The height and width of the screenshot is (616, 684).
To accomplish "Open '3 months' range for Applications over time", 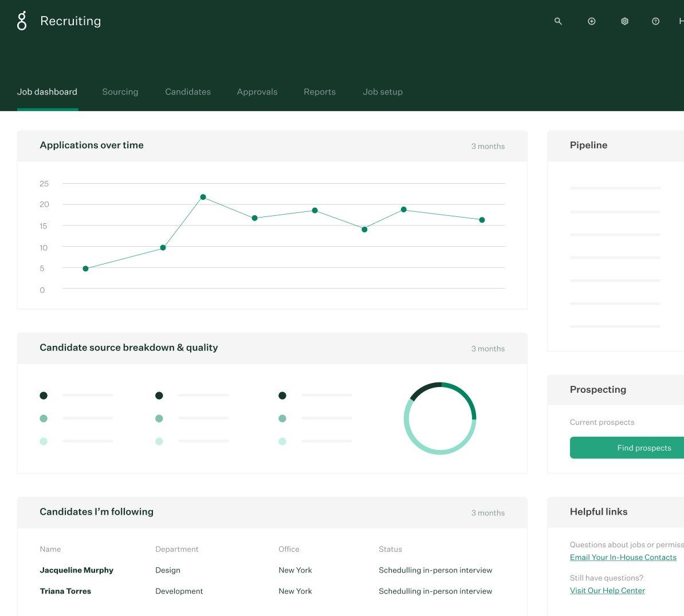I will 488,147.
